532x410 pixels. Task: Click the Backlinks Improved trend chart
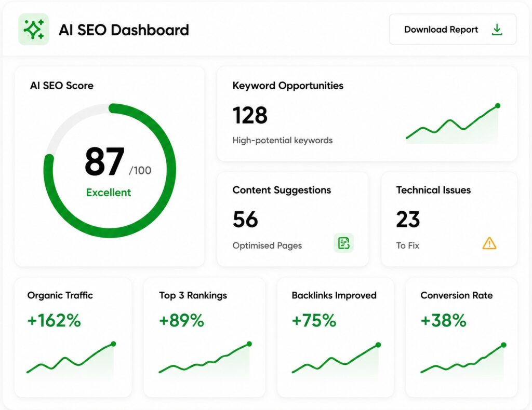pos(336,359)
